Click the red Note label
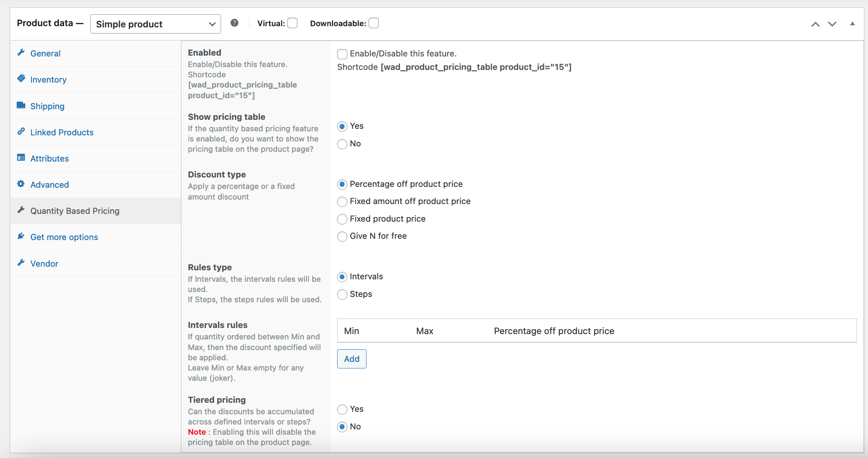Image resolution: width=868 pixels, height=458 pixels. (x=197, y=432)
